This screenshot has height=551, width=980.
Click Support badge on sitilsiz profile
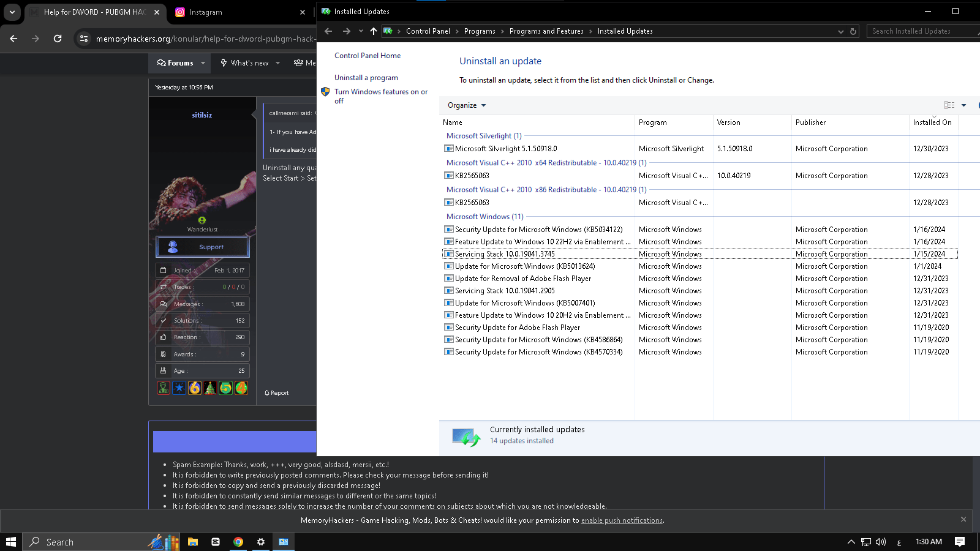coord(203,247)
